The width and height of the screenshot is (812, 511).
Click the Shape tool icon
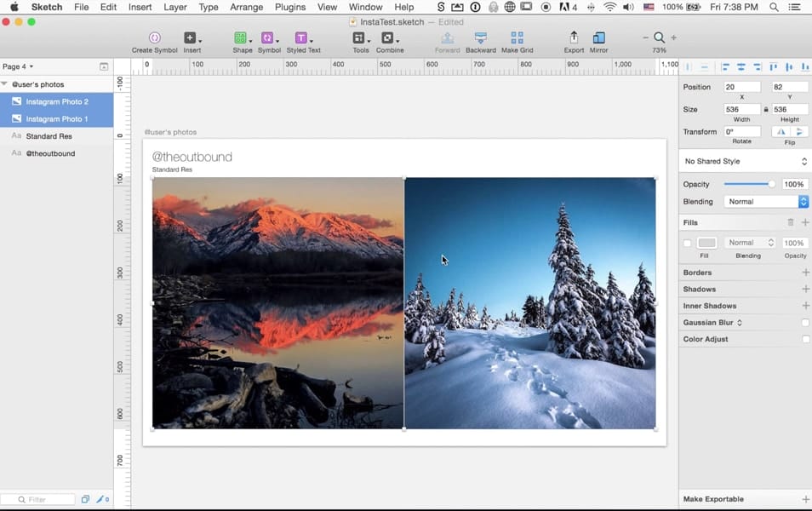point(242,38)
